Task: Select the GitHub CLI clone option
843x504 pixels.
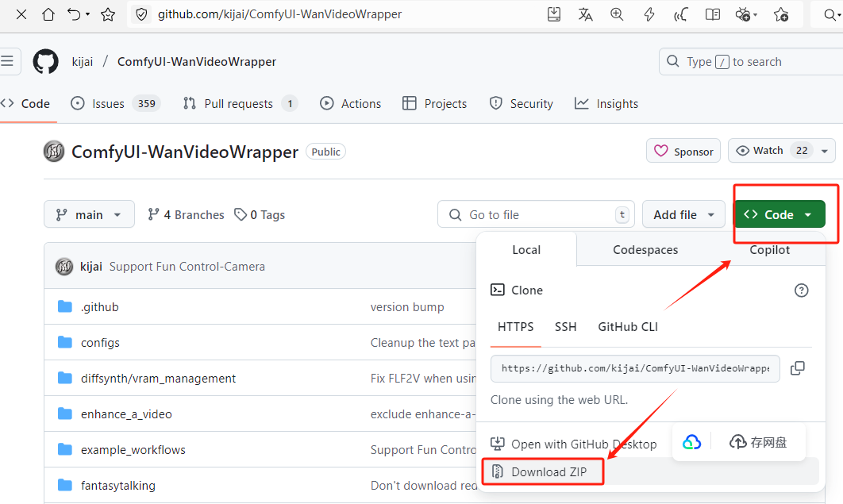Action: click(627, 327)
